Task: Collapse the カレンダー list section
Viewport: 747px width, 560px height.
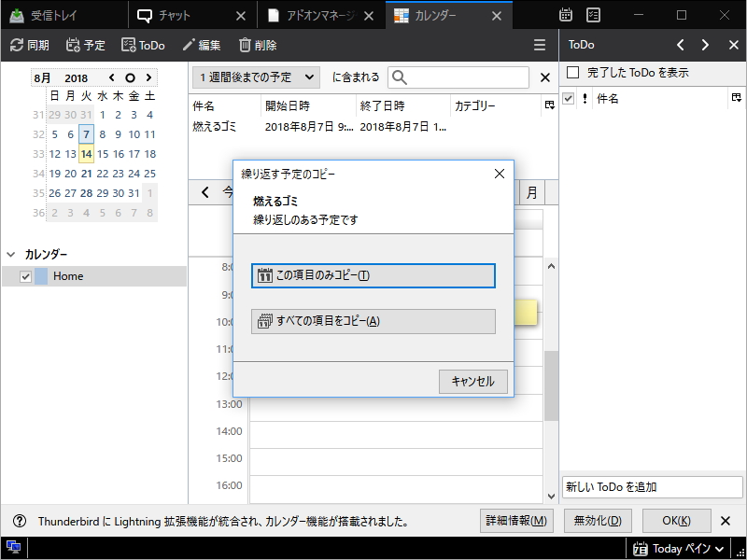Action: (11, 255)
